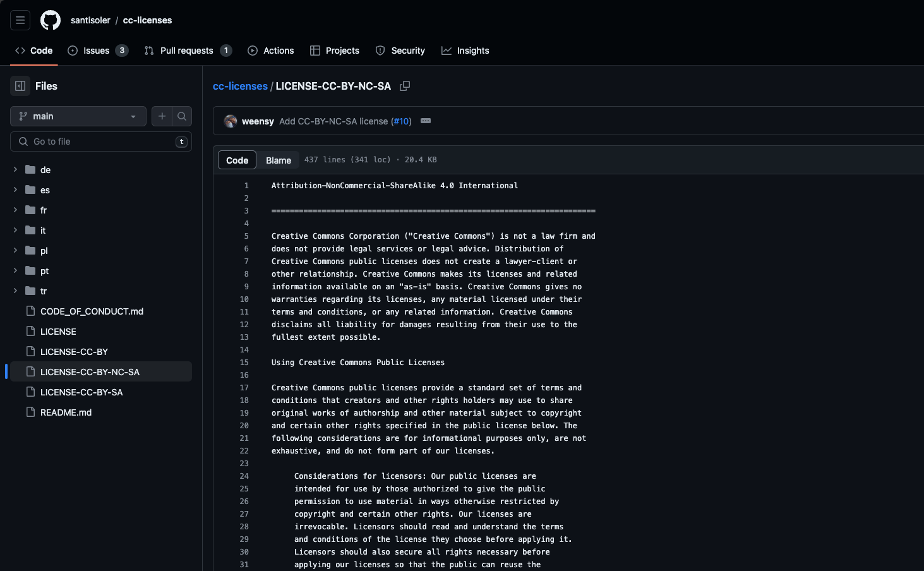Click the cc-licenses breadcrumb link
Viewport: 924px width, 571px height.
point(240,86)
